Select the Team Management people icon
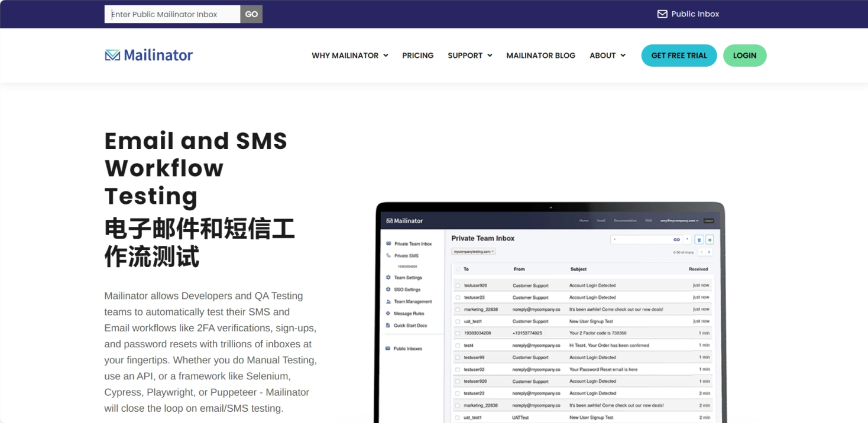The image size is (868, 423). point(388,301)
